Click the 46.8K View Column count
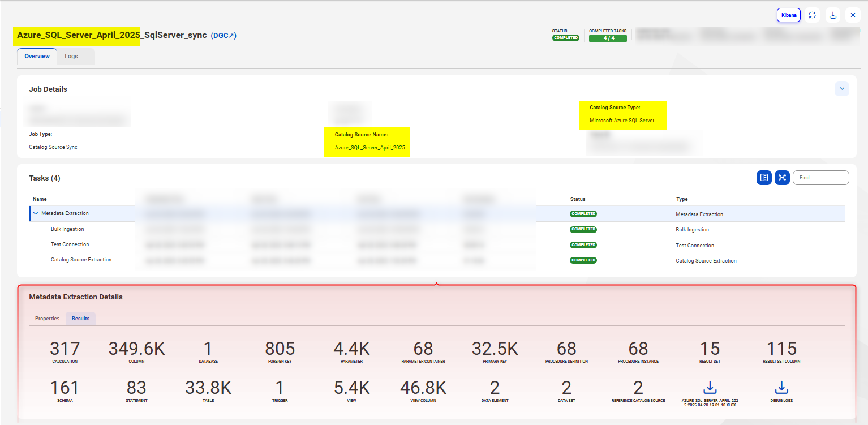Image resolution: width=868 pixels, height=425 pixels. [x=423, y=388]
